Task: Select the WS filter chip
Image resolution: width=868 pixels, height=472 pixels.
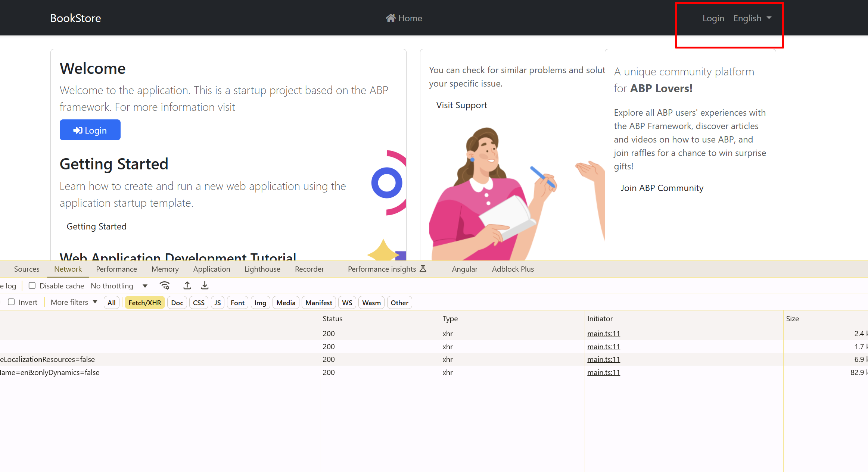Action: 347,303
